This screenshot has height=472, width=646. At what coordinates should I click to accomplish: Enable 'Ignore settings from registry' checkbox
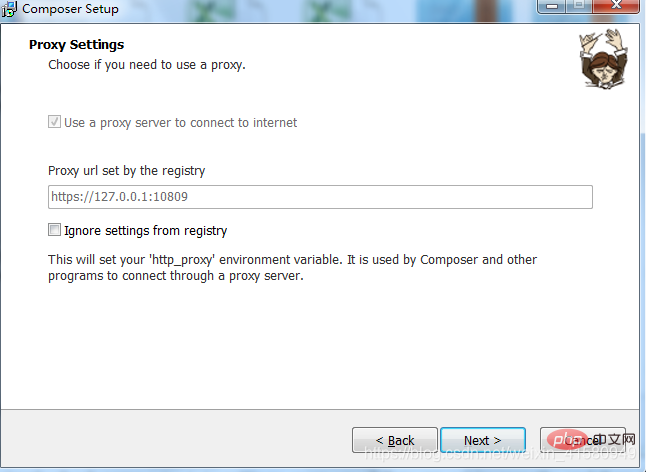pos(54,230)
